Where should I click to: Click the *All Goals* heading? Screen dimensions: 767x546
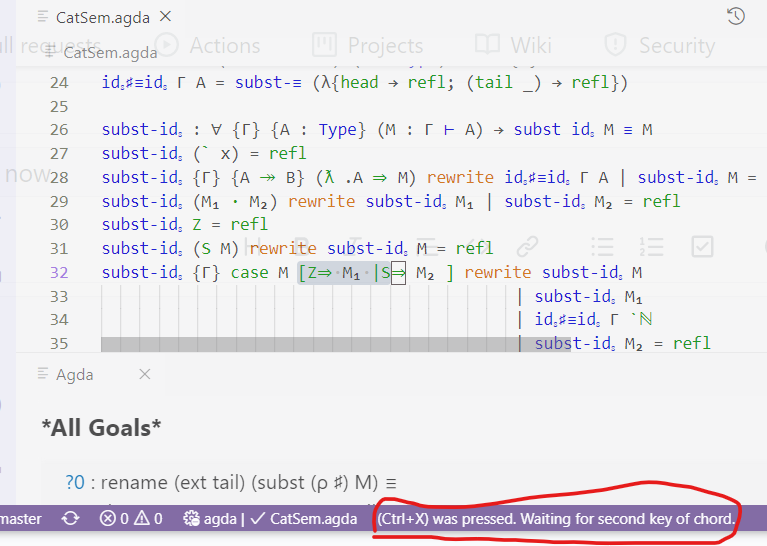tap(101, 428)
